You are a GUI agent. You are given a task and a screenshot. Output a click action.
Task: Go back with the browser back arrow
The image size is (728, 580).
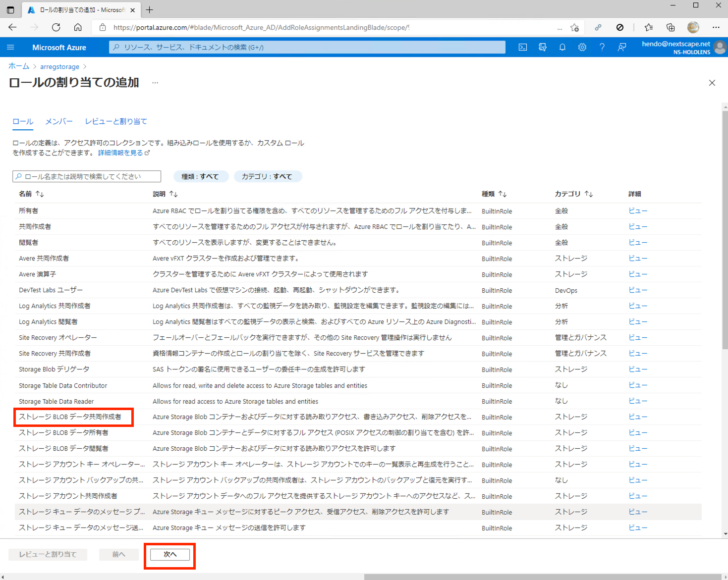pos(13,27)
